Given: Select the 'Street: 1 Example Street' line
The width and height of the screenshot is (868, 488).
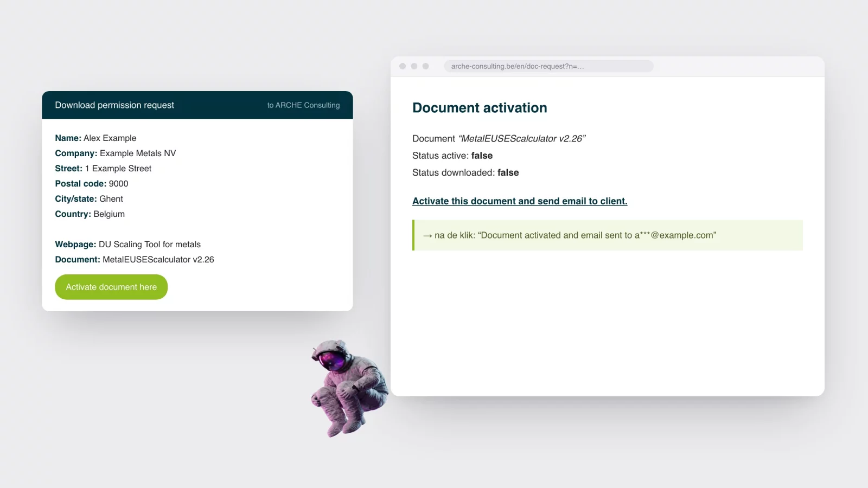Looking at the screenshot, I should (x=103, y=169).
